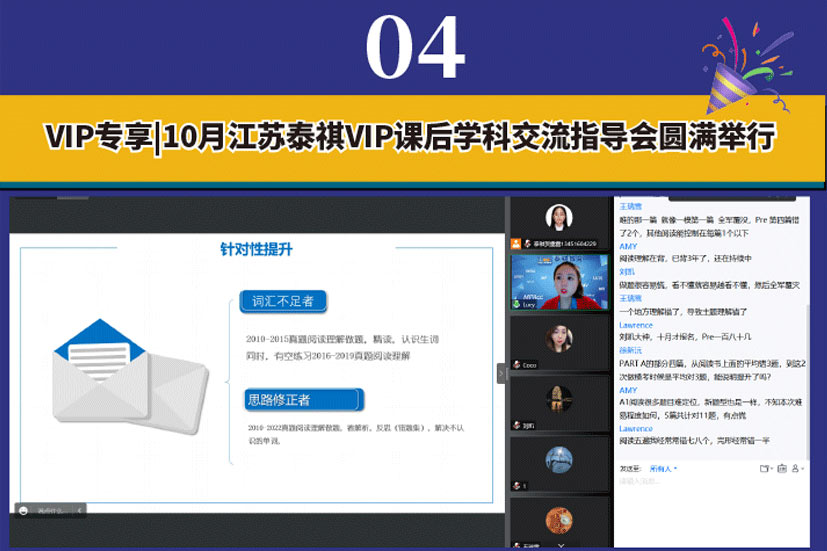The width and height of the screenshot is (827, 551).
Task: Toggle the microphone icon on 刘凯's video tile
Action: point(517,423)
